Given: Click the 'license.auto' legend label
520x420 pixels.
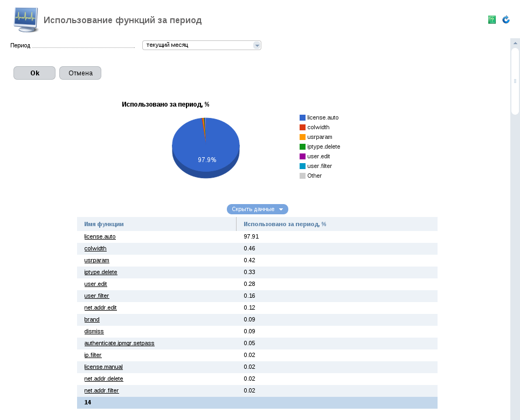Looking at the screenshot, I should [x=323, y=118].
